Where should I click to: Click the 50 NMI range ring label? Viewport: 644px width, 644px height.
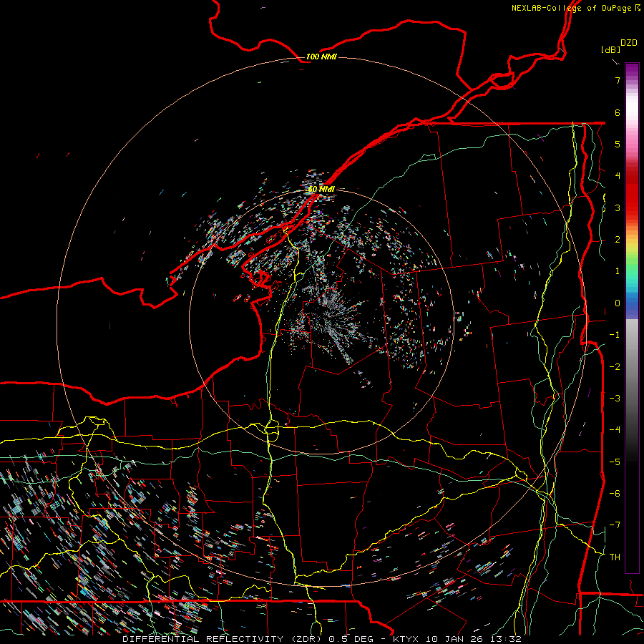coord(321,189)
